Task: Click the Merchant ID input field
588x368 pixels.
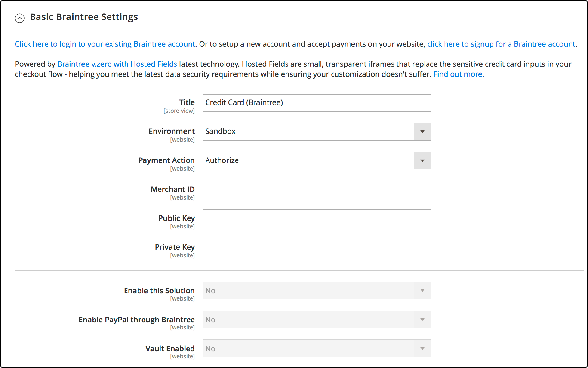Action: 316,190
